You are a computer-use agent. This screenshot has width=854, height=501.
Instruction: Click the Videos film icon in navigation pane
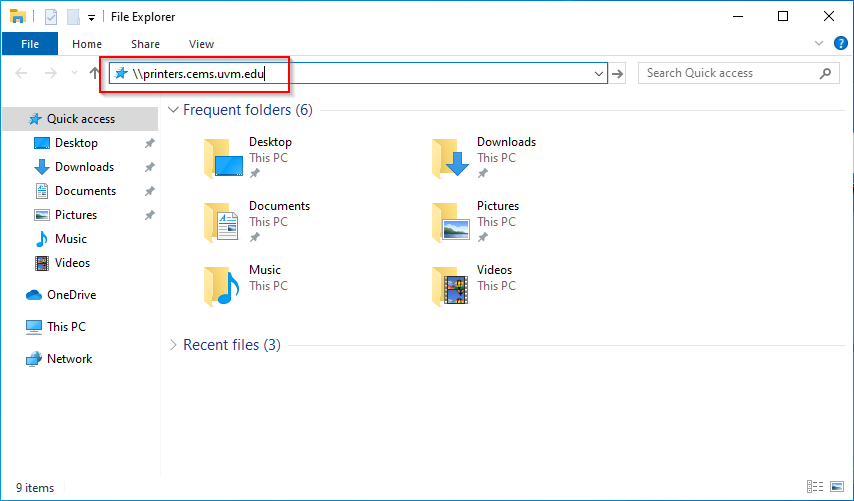click(41, 263)
